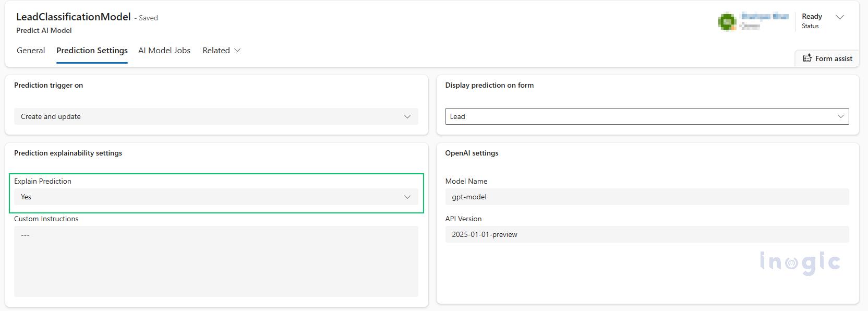This screenshot has height=311, width=868.
Task: Click chevron arrow in Display prediction field
Action: click(x=840, y=116)
